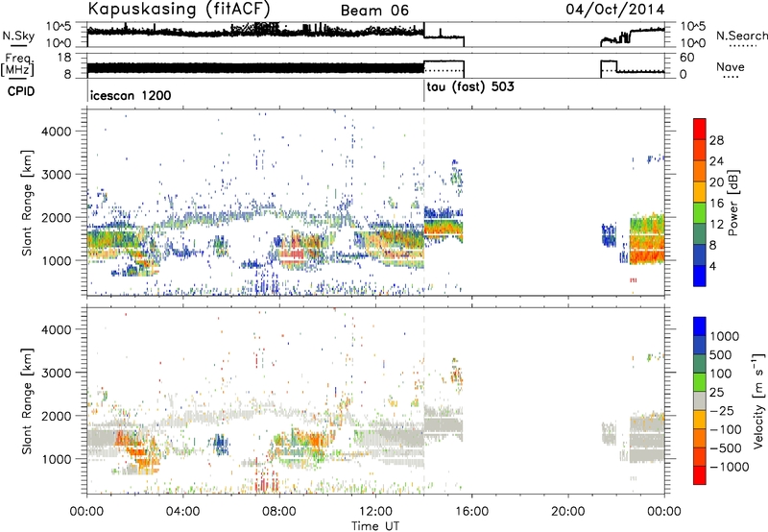Viewport: 768px width, 532px height.
Task: Select the 'Power [dB]' colorbar title
Action: pos(733,203)
